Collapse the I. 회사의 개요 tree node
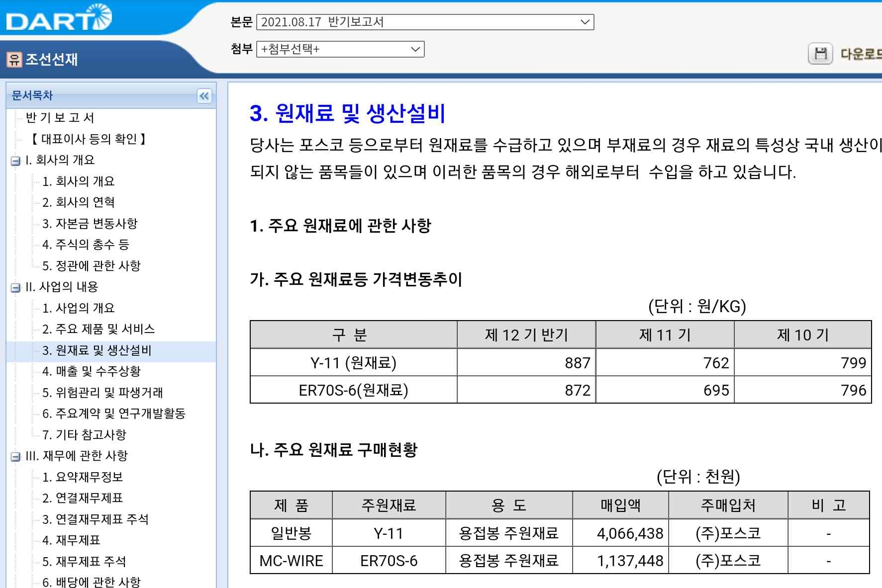Image resolution: width=882 pixels, height=588 pixels. pyautogui.click(x=15, y=161)
